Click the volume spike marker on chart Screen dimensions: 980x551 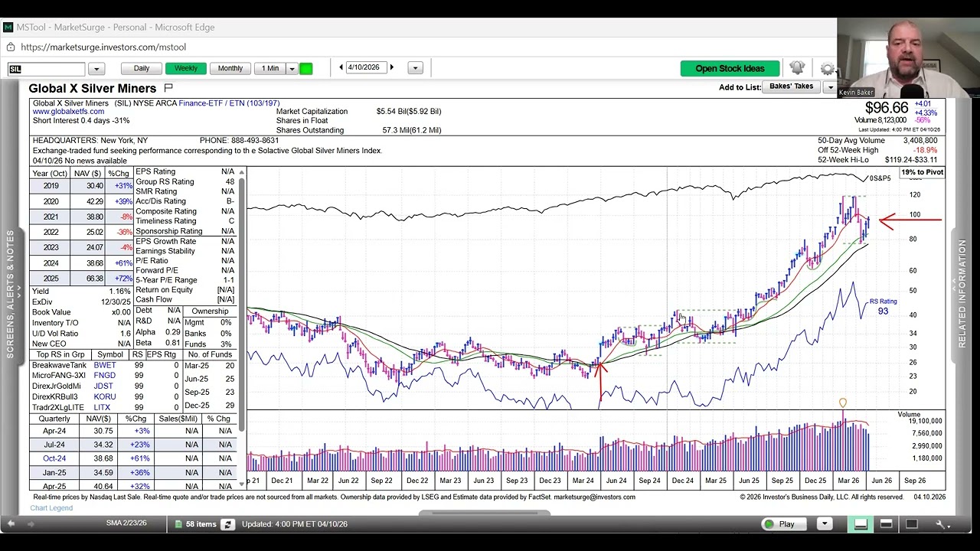tap(843, 403)
